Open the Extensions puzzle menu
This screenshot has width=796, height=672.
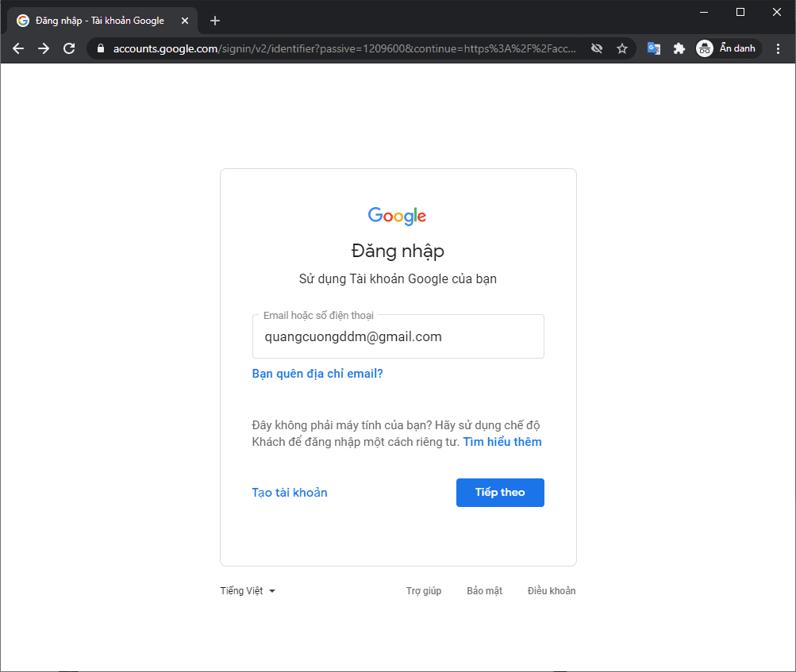click(679, 48)
